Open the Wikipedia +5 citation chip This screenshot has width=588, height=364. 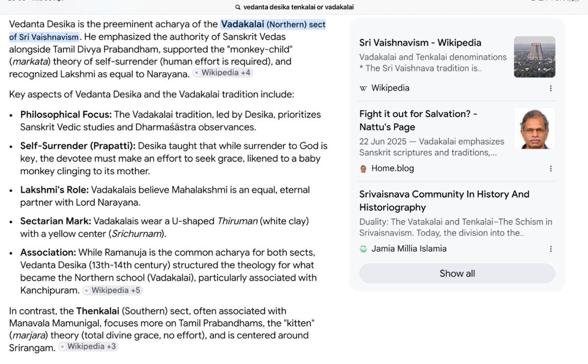(112, 291)
